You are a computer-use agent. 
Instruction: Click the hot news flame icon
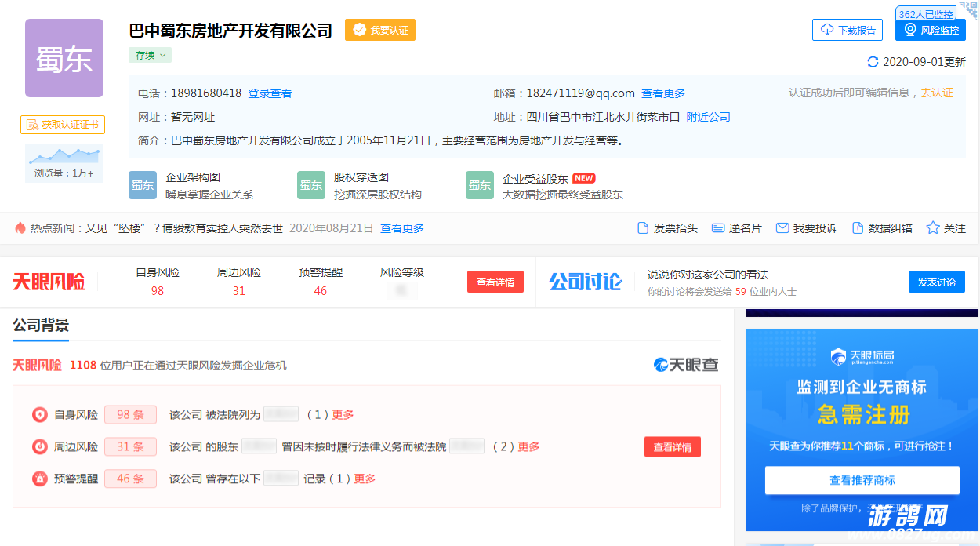[x=20, y=227]
